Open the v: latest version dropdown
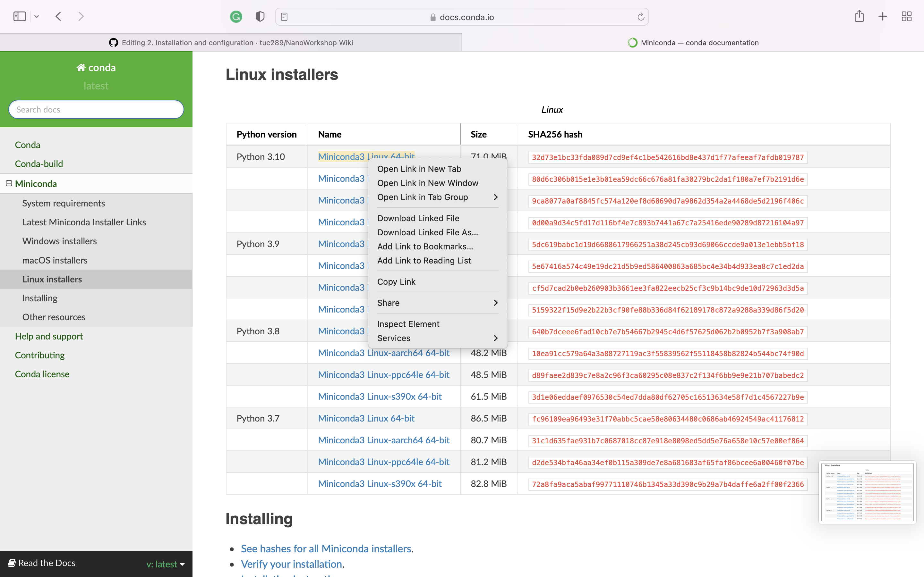Image resolution: width=924 pixels, height=577 pixels. (x=165, y=564)
